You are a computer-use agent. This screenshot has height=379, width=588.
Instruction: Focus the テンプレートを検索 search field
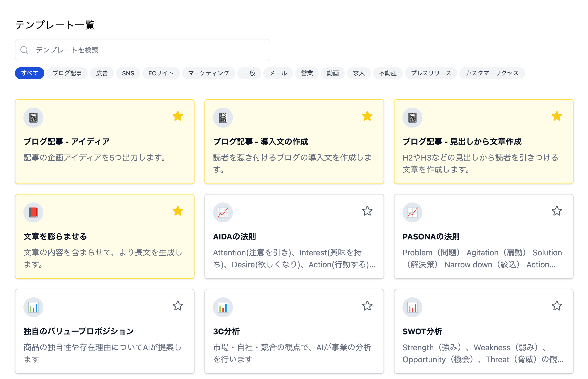[x=150, y=50]
